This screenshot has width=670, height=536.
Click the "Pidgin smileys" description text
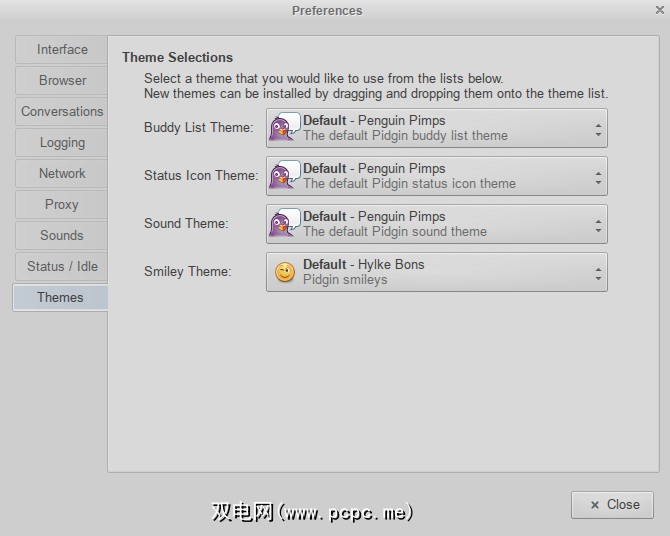click(345, 280)
